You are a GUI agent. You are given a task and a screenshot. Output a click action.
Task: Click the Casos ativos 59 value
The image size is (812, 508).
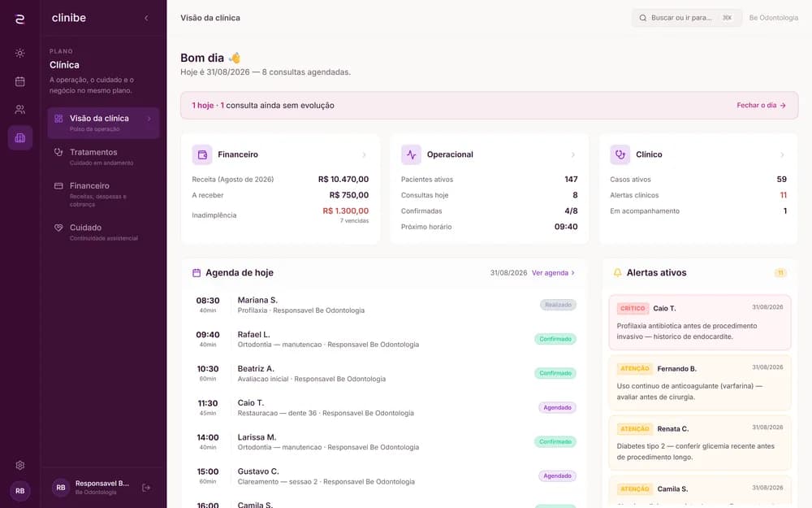[x=781, y=180]
